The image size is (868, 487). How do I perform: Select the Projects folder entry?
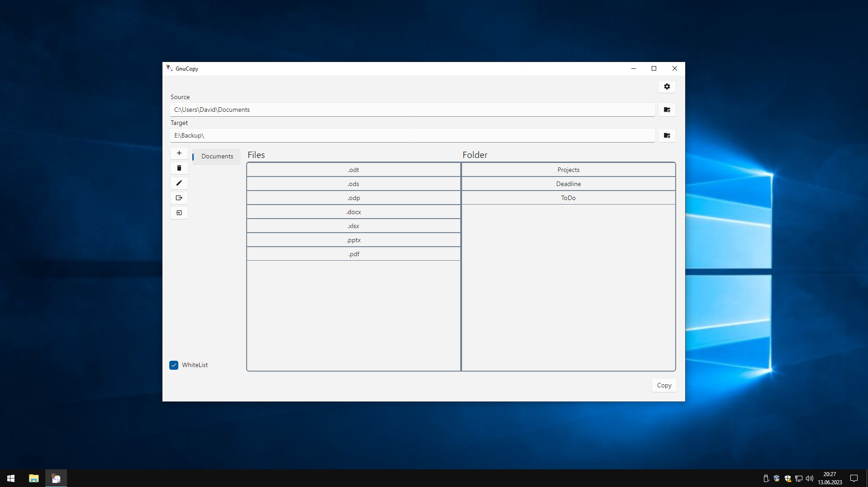pos(568,170)
